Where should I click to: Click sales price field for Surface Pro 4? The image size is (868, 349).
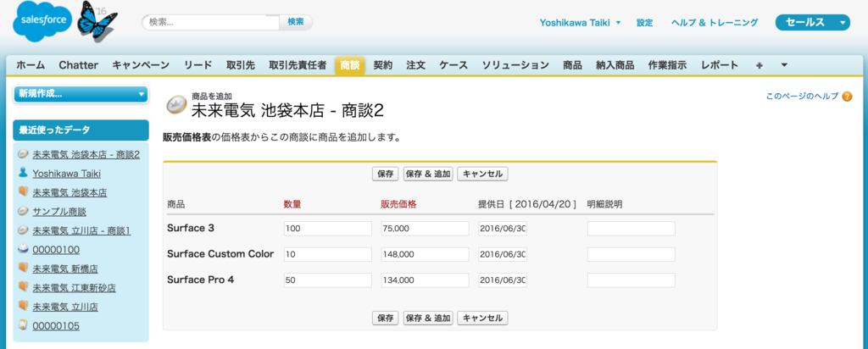pyautogui.click(x=426, y=280)
